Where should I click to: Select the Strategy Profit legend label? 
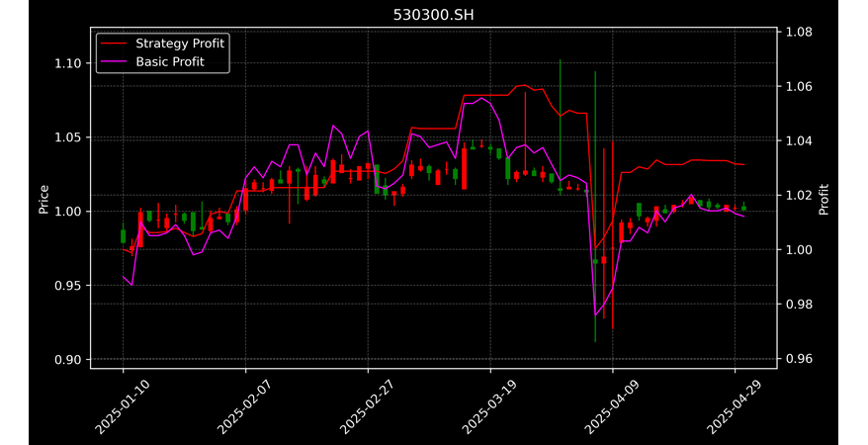[180, 44]
